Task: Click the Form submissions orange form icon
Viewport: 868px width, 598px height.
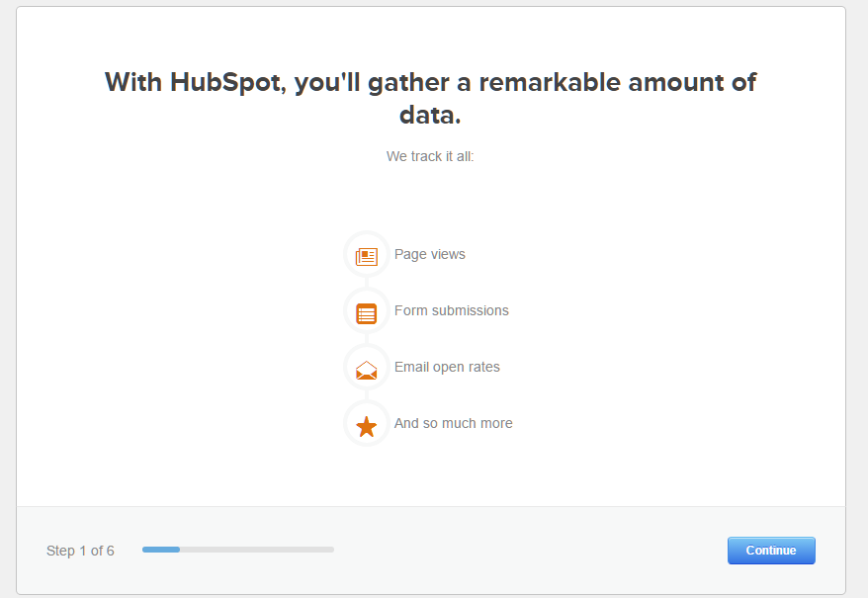Action: [x=367, y=313]
